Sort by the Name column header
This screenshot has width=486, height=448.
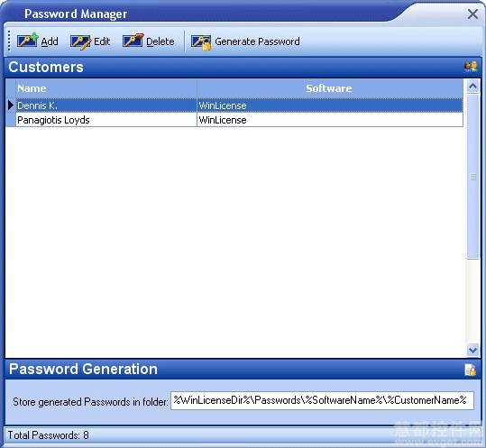pos(106,88)
